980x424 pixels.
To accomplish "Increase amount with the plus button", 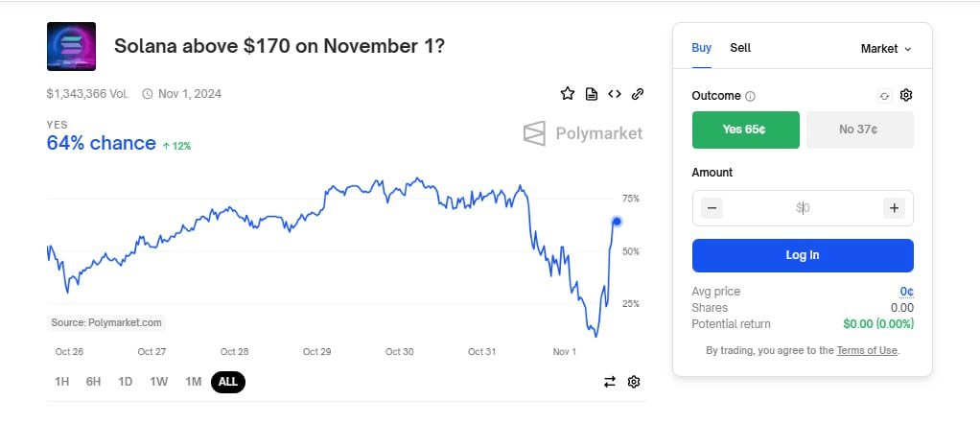I will 894,208.
